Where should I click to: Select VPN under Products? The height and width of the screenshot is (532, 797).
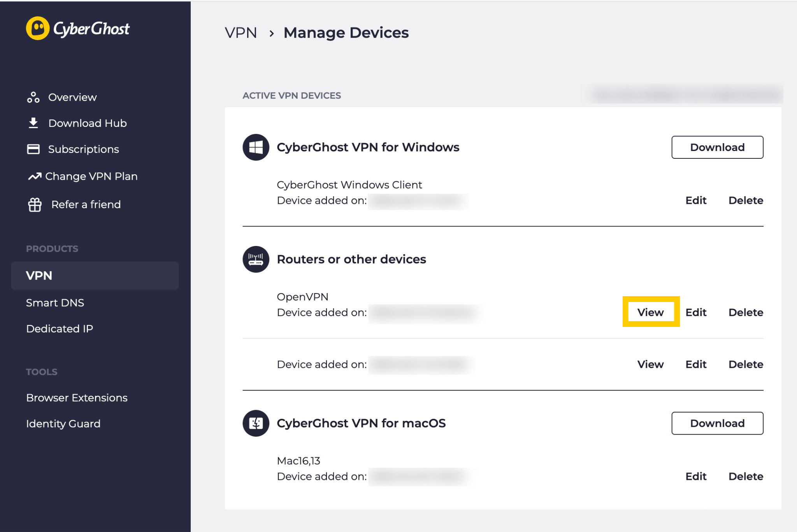[95, 276]
